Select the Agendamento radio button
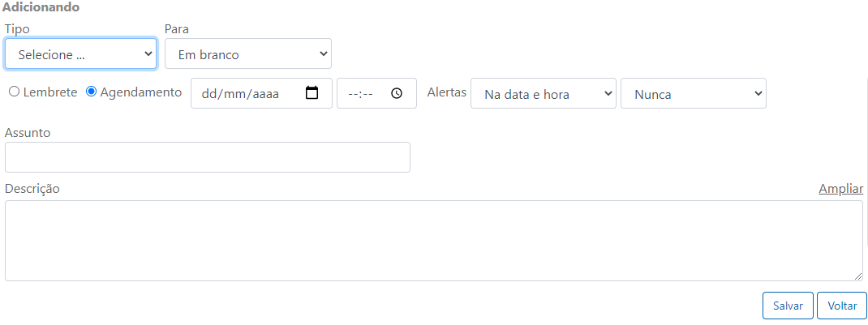 click(92, 92)
